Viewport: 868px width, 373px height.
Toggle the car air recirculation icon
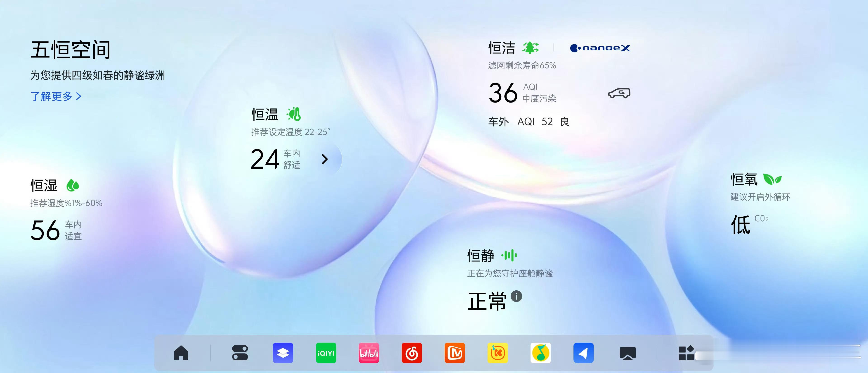(619, 93)
